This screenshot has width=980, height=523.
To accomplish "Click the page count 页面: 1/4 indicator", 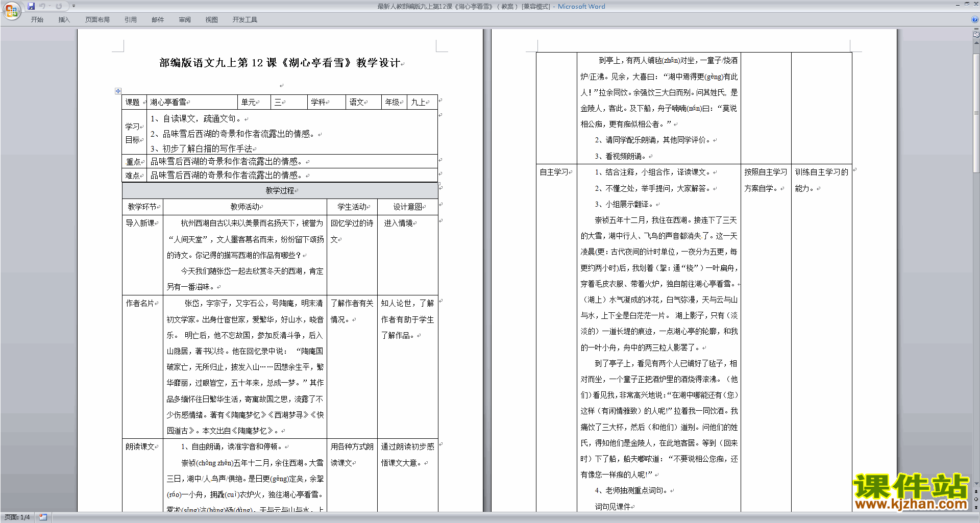I will [x=17, y=517].
